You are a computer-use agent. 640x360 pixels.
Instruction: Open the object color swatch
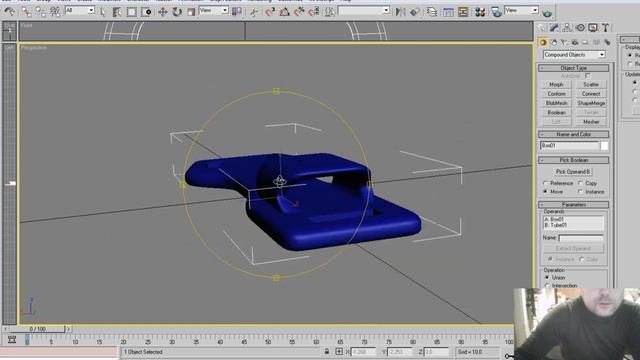pyautogui.click(x=604, y=146)
